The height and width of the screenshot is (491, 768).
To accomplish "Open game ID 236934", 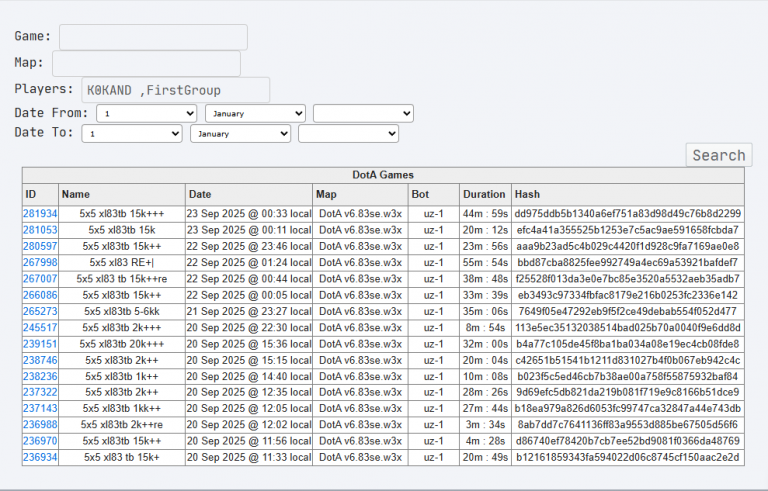I will (40, 457).
